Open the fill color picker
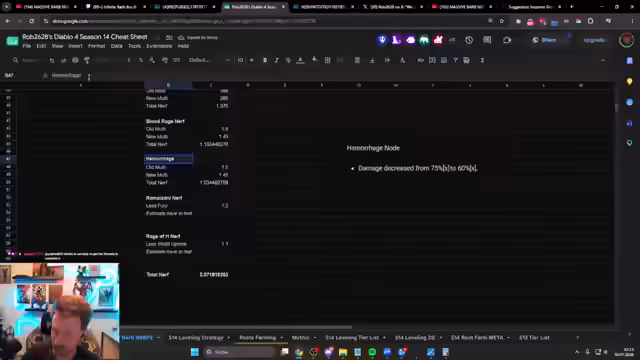The image size is (640, 360). (x=315, y=60)
